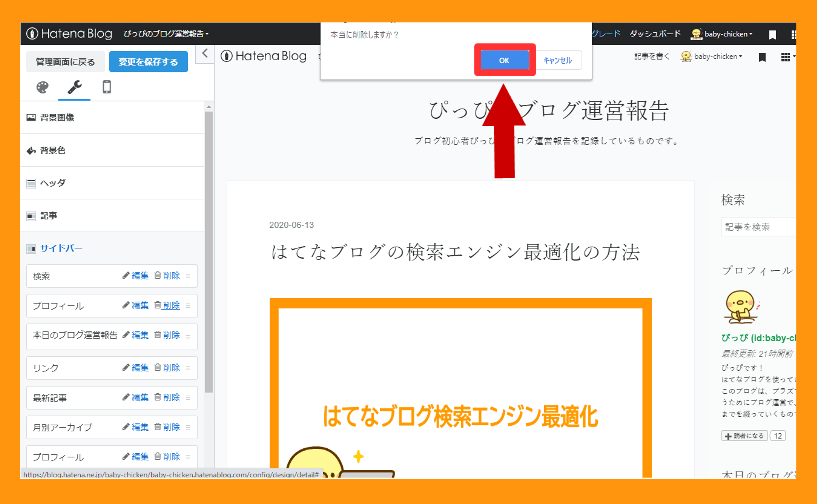Click the pencil icon in the 最新記事 row

point(126,397)
